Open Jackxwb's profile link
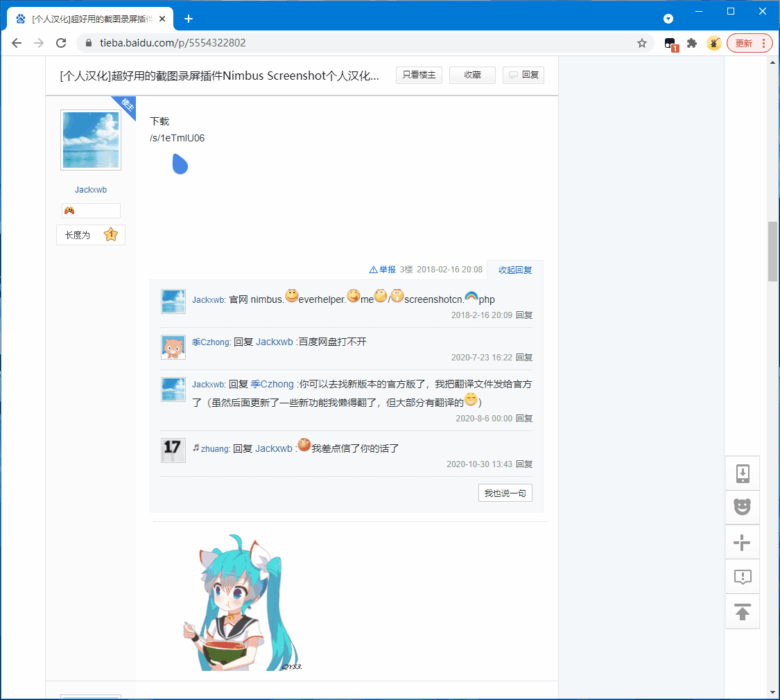 click(x=90, y=189)
